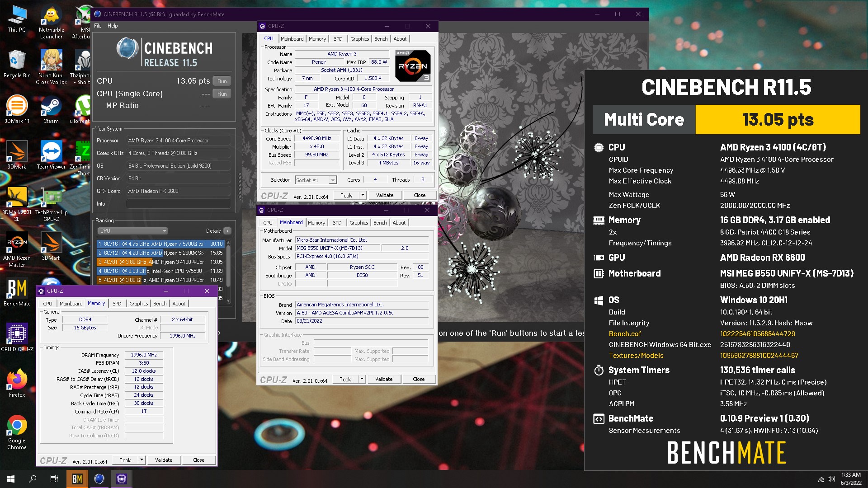Open the volume control in system tray

pos(831,479)
